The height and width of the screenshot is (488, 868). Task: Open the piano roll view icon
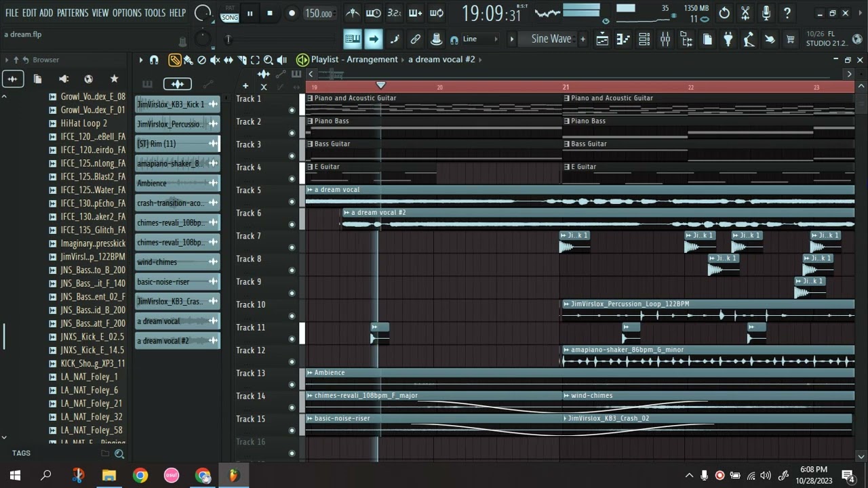click(623, 39)
